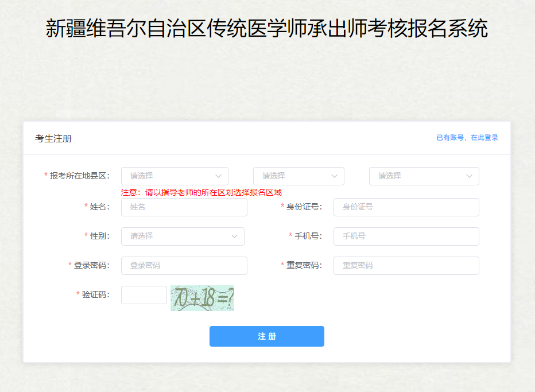Click the 考生注册 panel heading
The width and height of the screenshot is (535, 392).
tap(53, 138)
